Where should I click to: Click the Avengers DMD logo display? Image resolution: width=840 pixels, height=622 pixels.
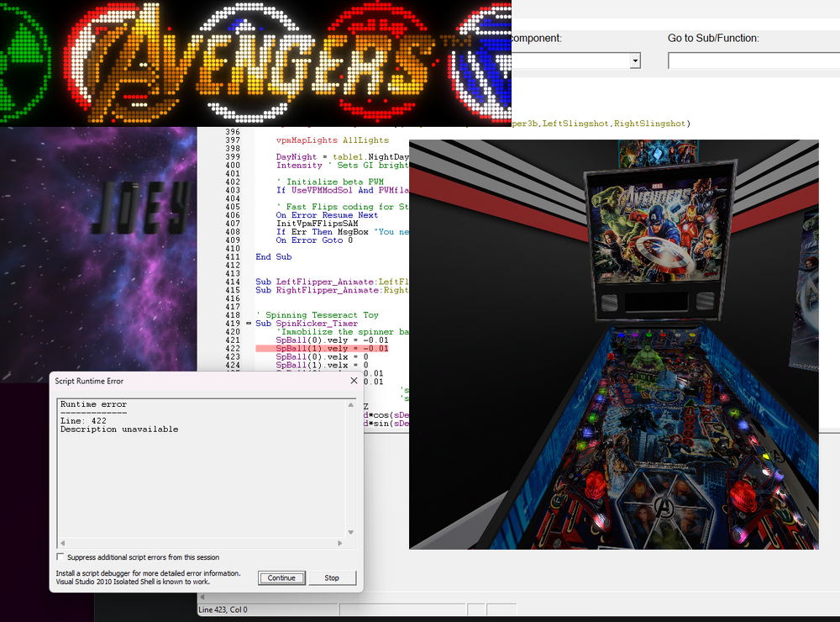point(255,63)
